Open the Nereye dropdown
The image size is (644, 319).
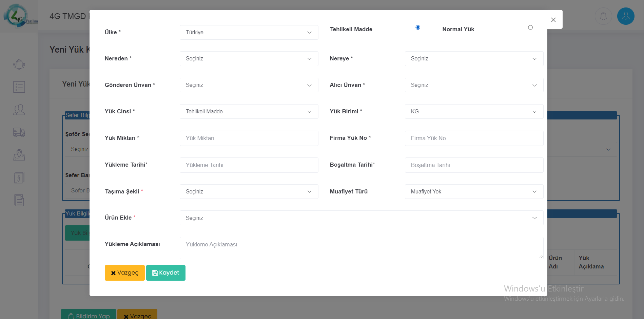coord(474,59)
